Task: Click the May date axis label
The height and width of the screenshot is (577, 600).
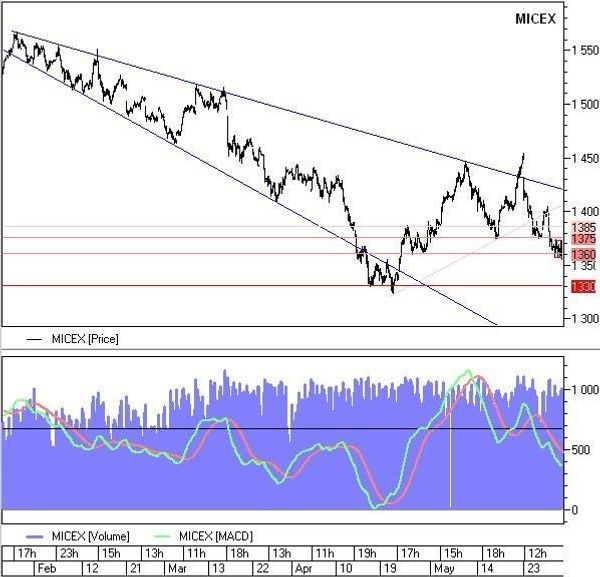Action: click(x=444, y=568)
